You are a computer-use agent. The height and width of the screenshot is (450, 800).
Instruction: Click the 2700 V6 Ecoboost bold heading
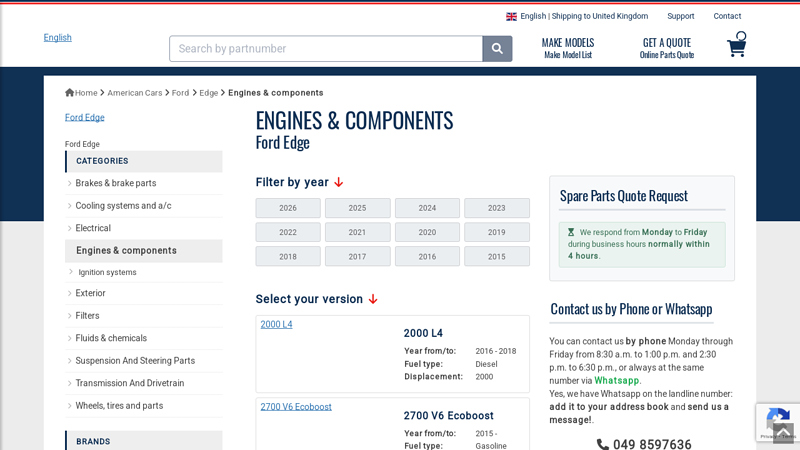coord(448,415)
